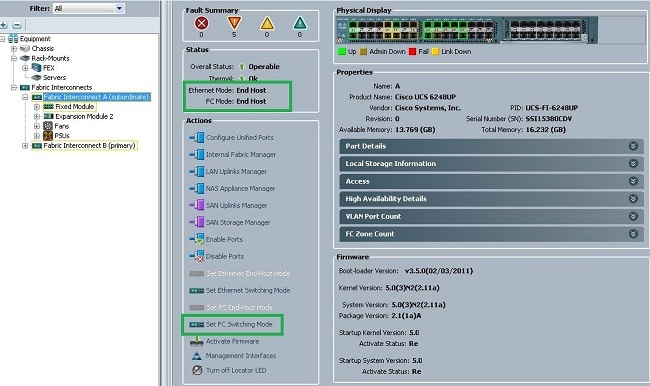650x386 pixels.
Task: Click the NAS Appliance Manager icon
Action: [x=197, y=188]
